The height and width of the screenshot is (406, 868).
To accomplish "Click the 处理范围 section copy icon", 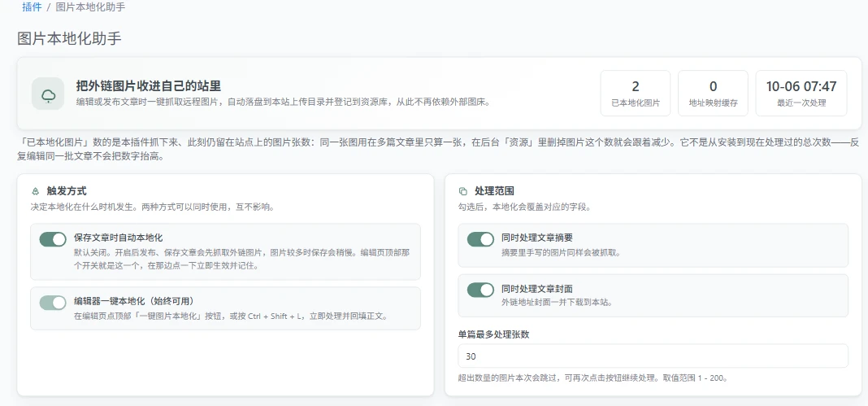I will 463,191.
